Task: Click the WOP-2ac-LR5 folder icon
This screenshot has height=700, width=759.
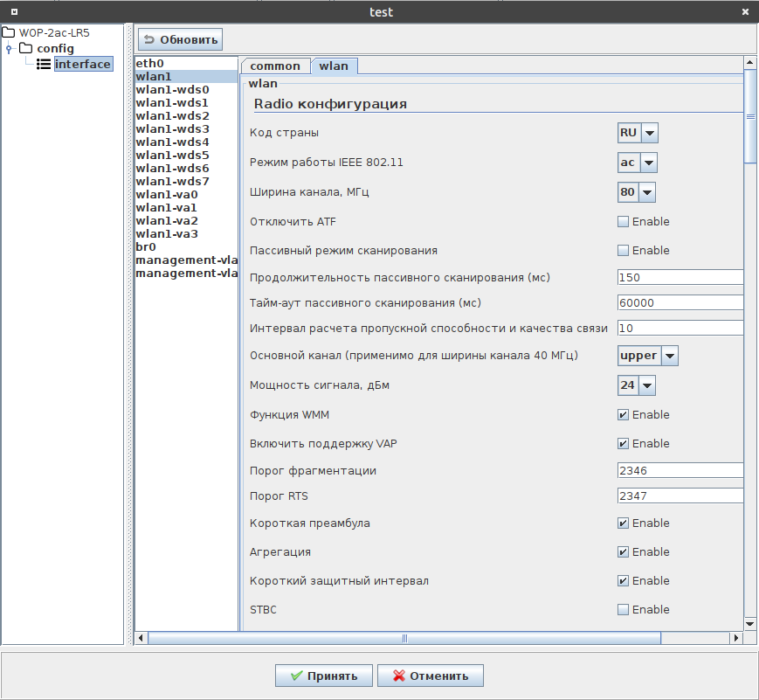Action: tap(9, 33)
